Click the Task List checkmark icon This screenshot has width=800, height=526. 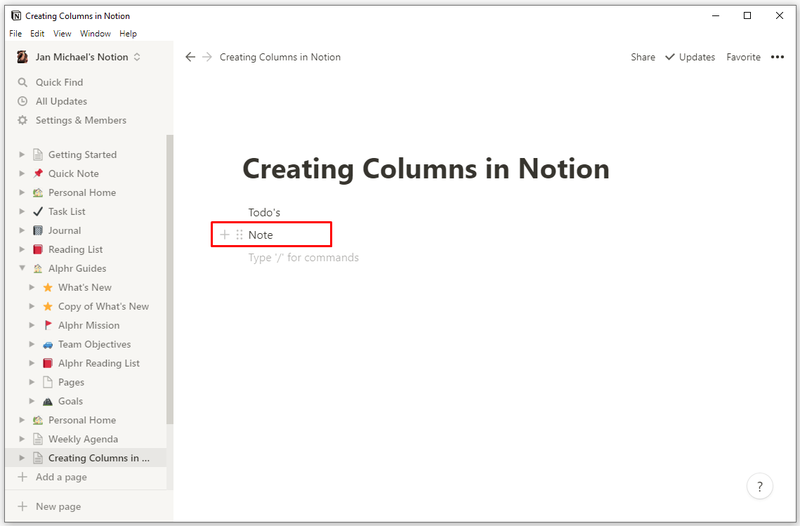click(38, 211)
